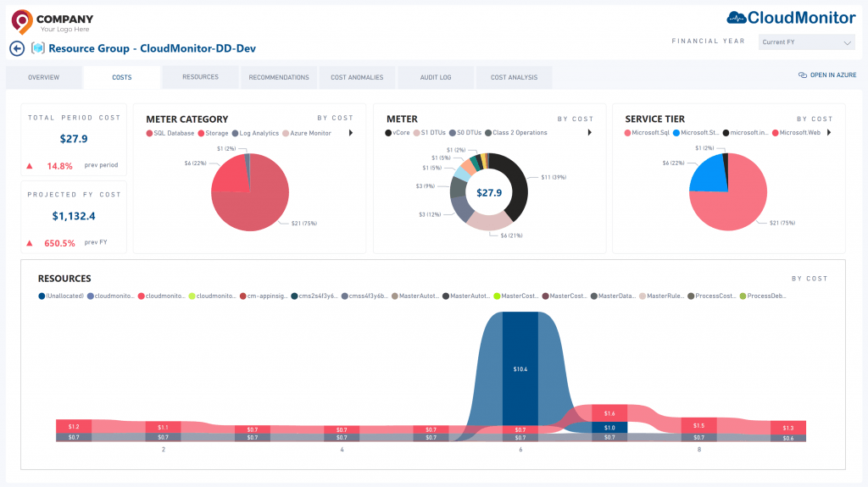The width and height of the screenshot is (868, 487).
Task: Click the $6 (21%) Meter chart label
Action: point(511,235)
